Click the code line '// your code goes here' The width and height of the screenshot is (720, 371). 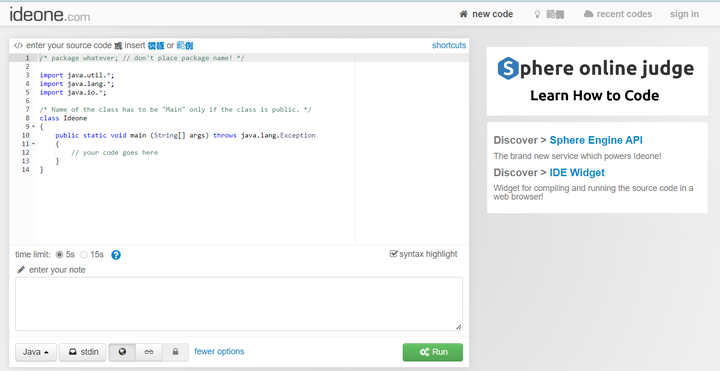pos(114,152)
